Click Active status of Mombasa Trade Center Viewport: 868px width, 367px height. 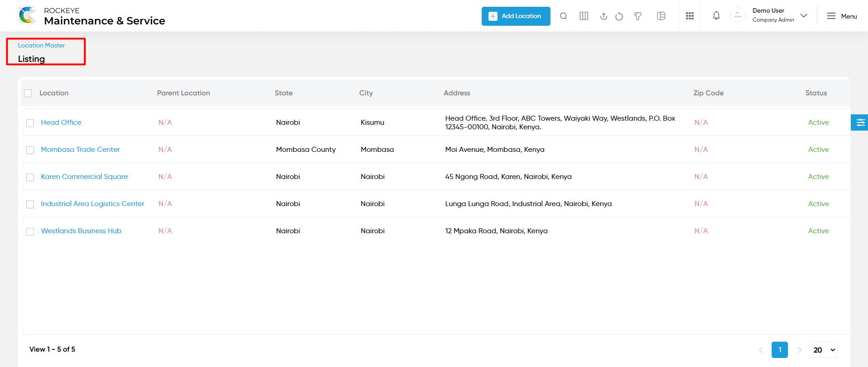(818, 150)
